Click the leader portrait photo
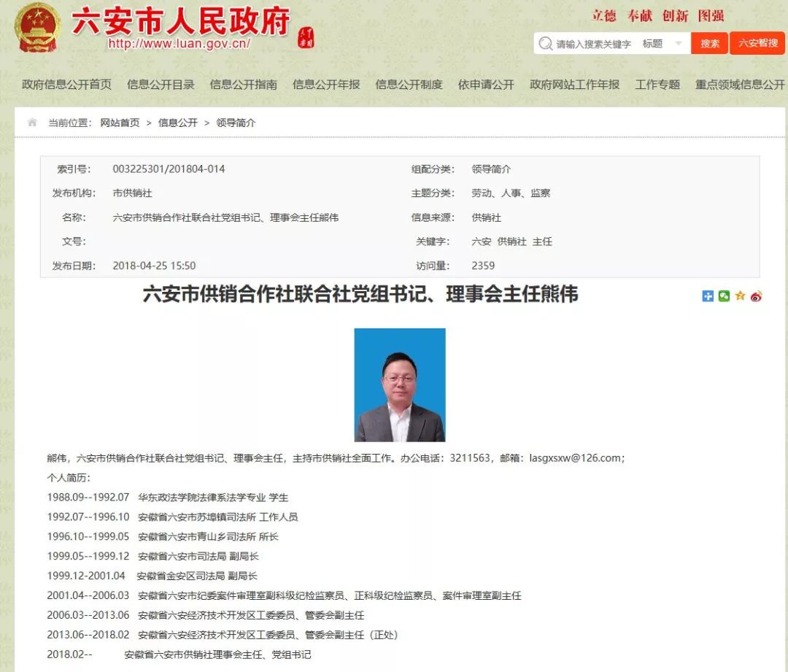This screenshot has width=788, height=672. (x=400, y=385)
